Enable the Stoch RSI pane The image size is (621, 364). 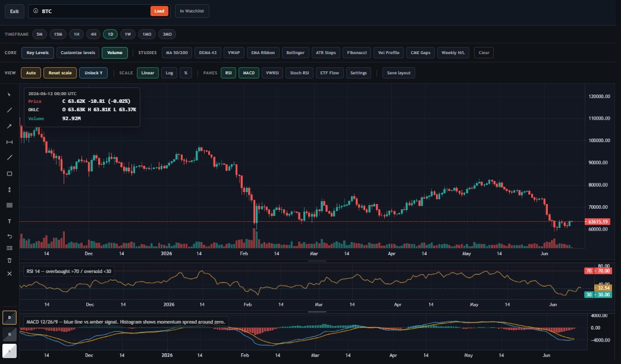coord(299,73)
